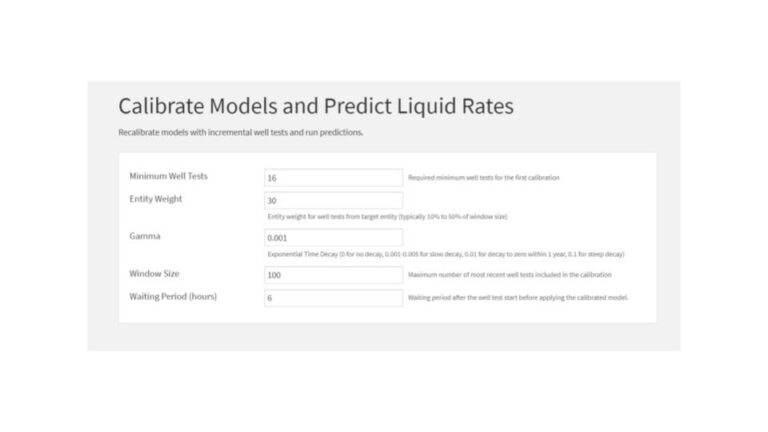This screenshot has width=768, height=432.
Task: Click the 'Recalibrate models with incremental well tests' subtitle
Action: point(240,132)
